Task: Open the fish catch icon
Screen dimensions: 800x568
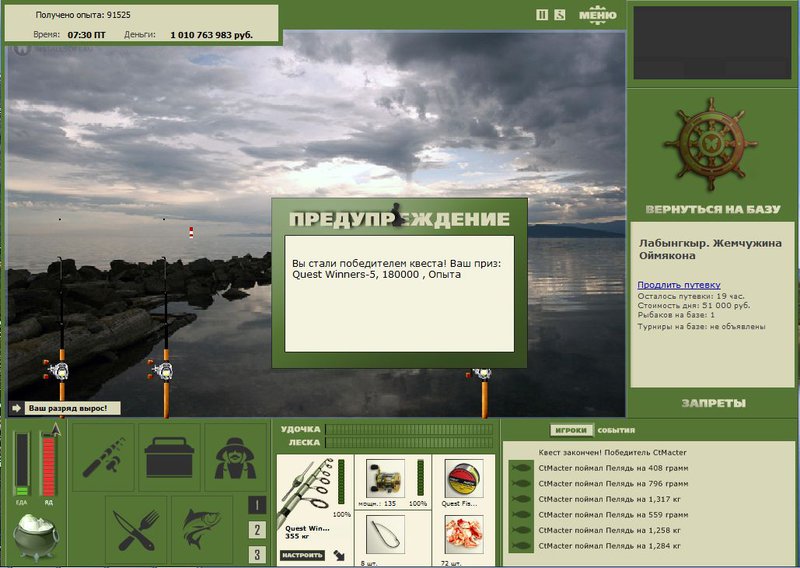Action: tap(202, 529)
